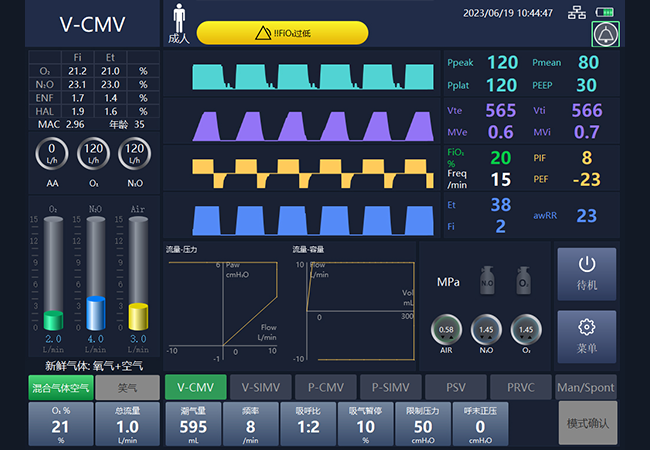Switch to the PSV ventilation mode tab

click(455, 387)
